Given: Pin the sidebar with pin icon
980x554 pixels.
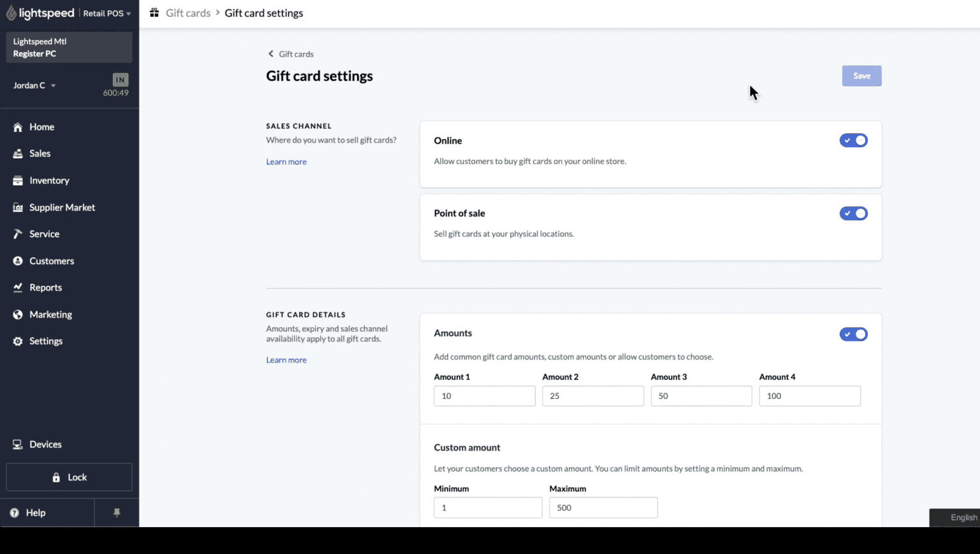Looking at the screenshot, I should click(117, 513).
